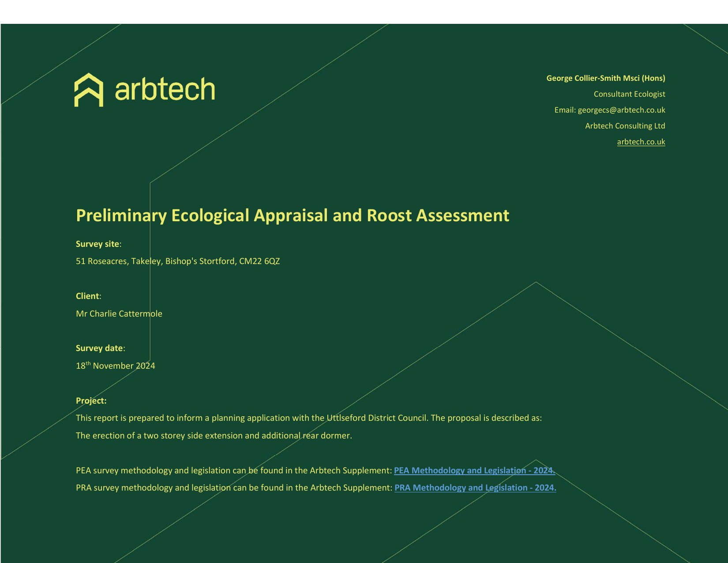Click the 51 Roseacres, Takeley address line
The width and height of the screenshot is (728, 563).
point(178,261)
